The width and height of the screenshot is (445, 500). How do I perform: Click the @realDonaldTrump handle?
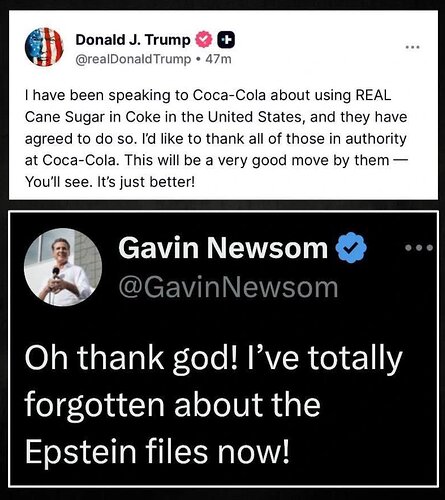(x=133, y=59)
